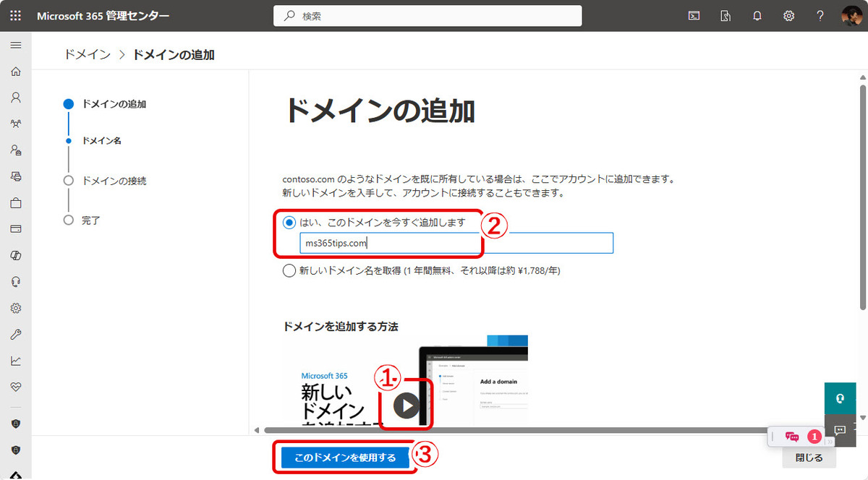Screen dimensions: 868x480
Task: Open Cloud Shell icon in header
Action: pyautogui.click(x=694, y=16)
